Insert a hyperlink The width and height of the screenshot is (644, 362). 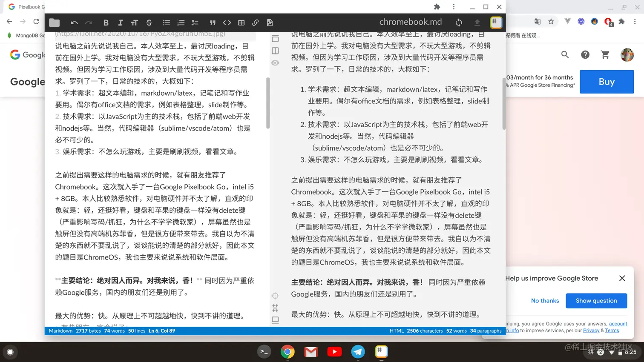(256, 23)
